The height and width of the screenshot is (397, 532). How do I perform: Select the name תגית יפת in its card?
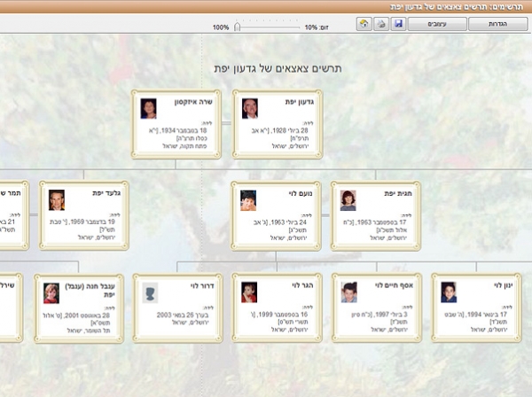(398, 193)
